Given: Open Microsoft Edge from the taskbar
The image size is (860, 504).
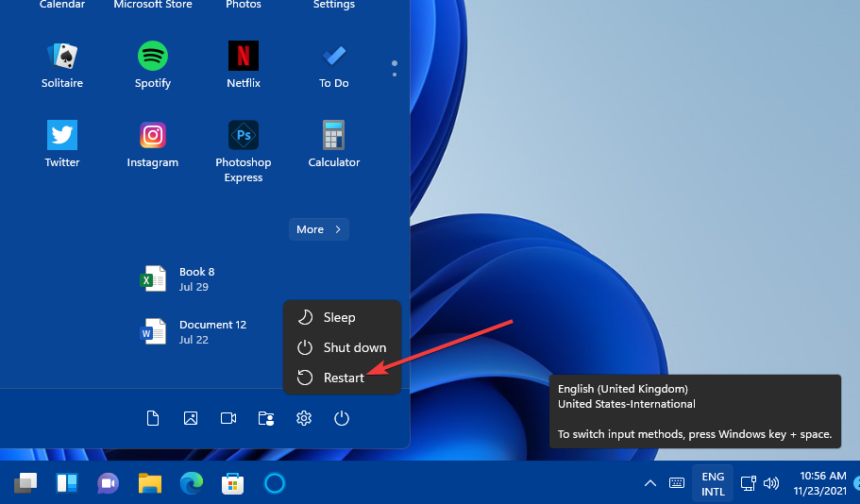Looking at the screenshot, I should (x=192, y=483).
